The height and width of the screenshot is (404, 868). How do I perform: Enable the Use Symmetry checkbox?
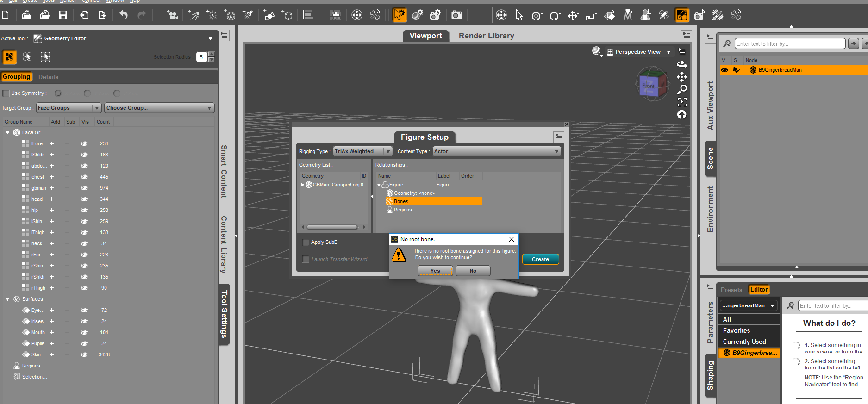point(6,93)
